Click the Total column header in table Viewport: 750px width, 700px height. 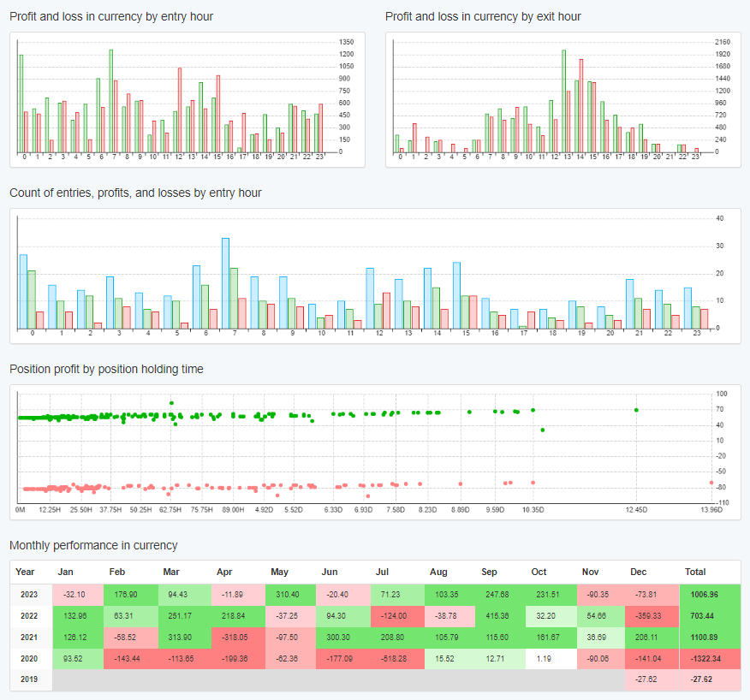click(697, 572)
